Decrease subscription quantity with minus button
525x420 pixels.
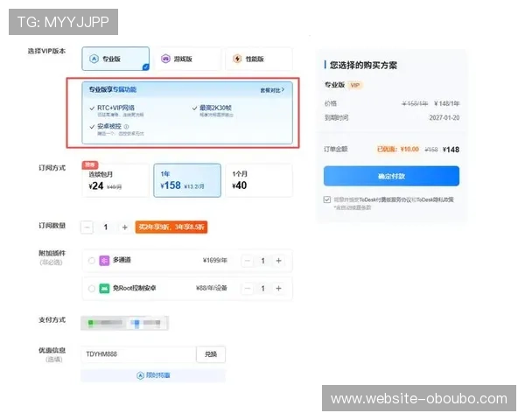point(87,227)
